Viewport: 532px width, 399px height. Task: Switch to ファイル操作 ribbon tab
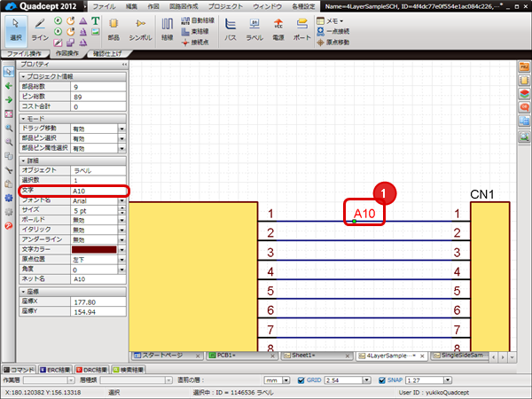coord(24,53)
